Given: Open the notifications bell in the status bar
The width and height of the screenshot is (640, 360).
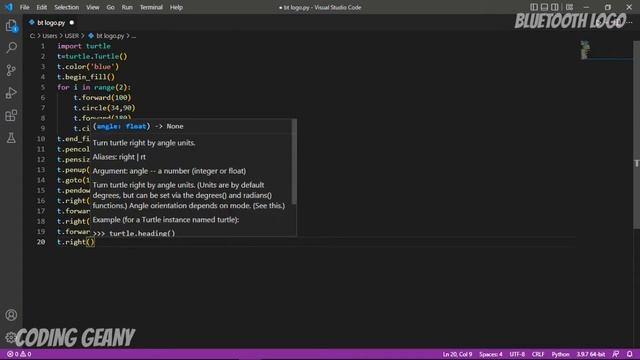Looking at the screenshot, I should click(630, 354).
